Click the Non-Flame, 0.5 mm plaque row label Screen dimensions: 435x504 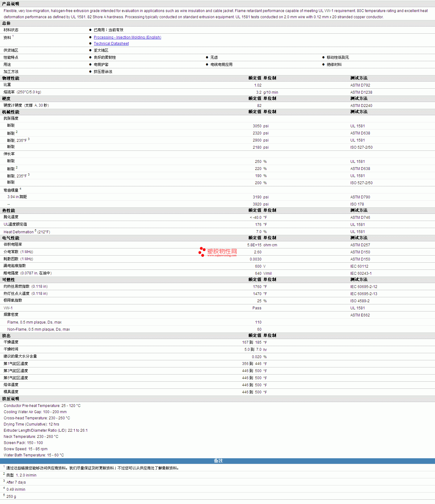tap(39, 329)
